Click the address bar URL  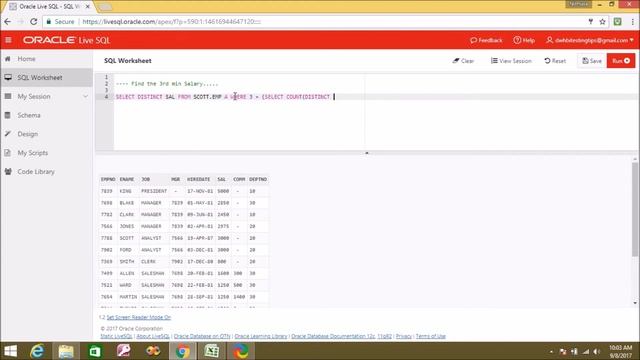pos(171,22)
